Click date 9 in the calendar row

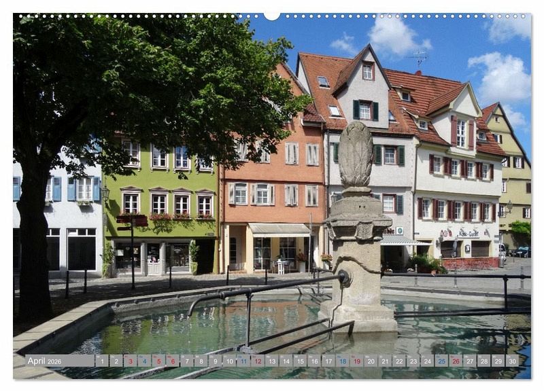[x=216, y=361]
